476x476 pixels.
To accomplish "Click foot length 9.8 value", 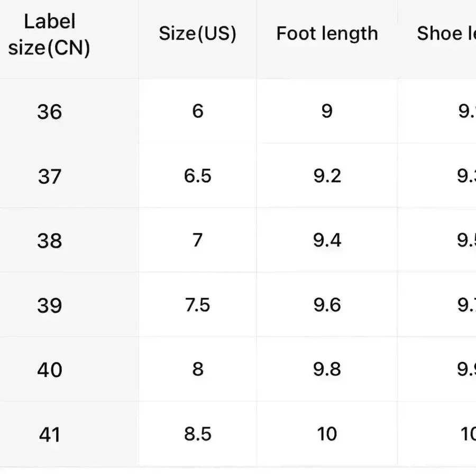I will (327, 369).
